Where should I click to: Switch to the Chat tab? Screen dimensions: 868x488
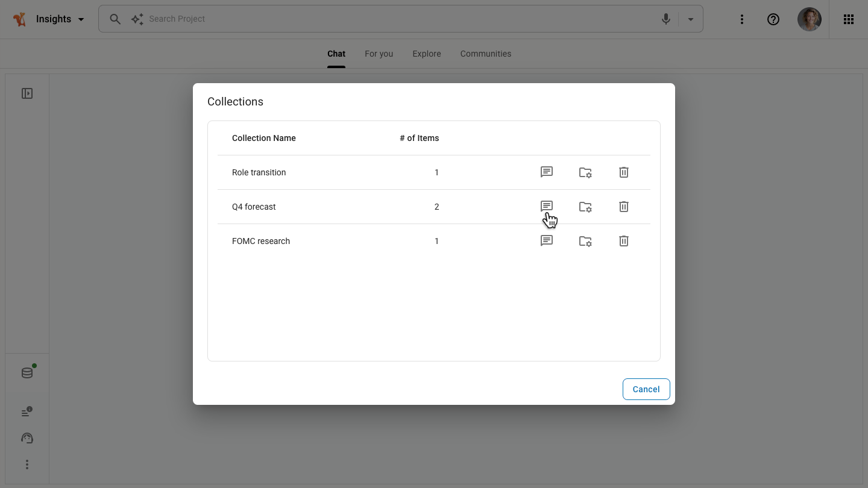(x=336, y=54)
